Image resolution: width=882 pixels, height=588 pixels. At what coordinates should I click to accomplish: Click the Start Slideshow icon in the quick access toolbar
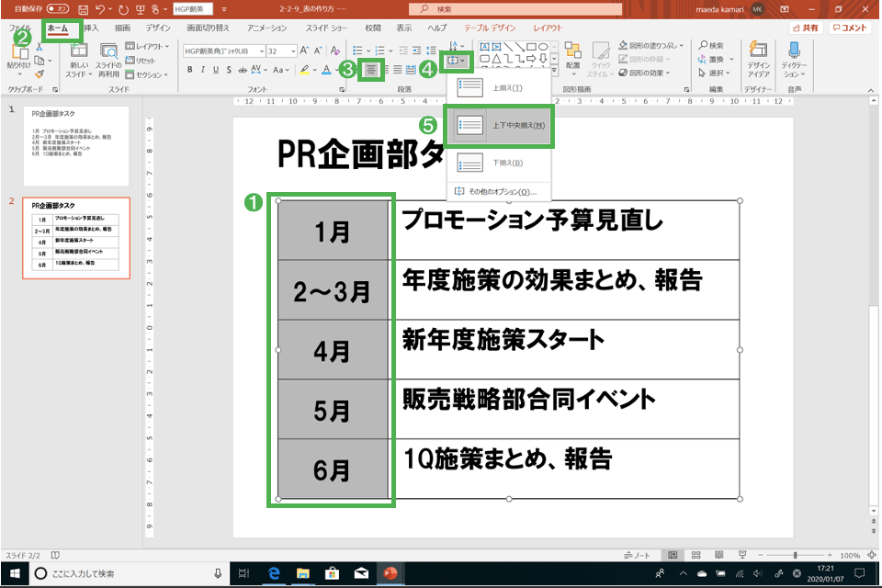tap(140, 9)
